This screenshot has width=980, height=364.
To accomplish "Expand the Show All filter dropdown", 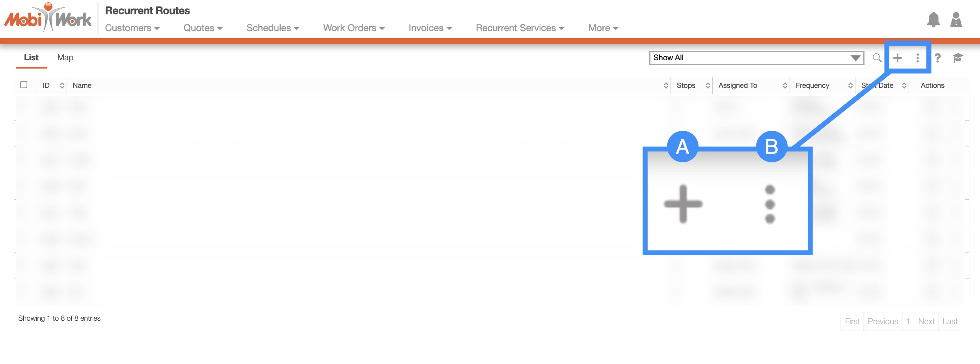I will pos(756,58).
